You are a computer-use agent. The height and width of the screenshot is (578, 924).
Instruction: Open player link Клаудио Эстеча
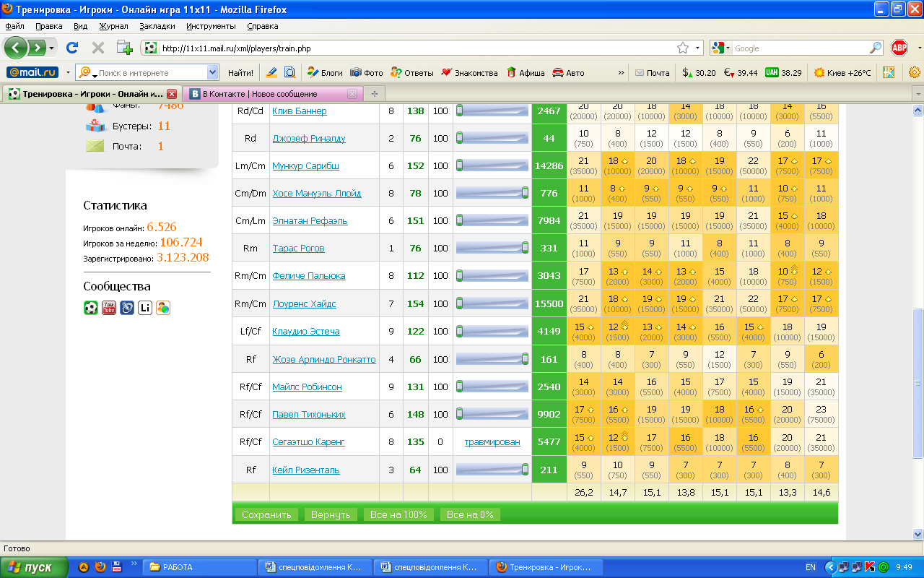pos(305,332)
